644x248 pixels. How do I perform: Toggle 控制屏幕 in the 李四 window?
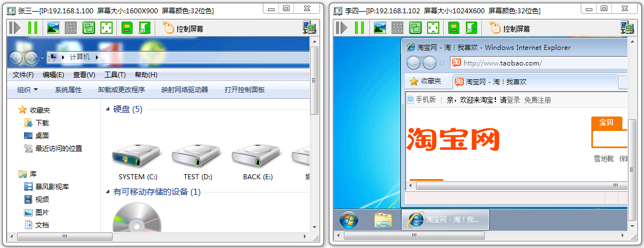[510, 28]
